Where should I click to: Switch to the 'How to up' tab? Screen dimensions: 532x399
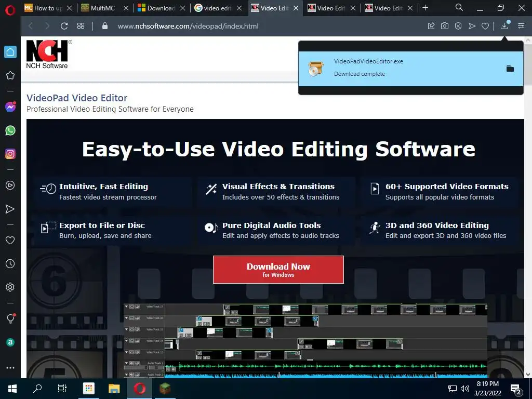pyautogui.click(x=48, y=8)
